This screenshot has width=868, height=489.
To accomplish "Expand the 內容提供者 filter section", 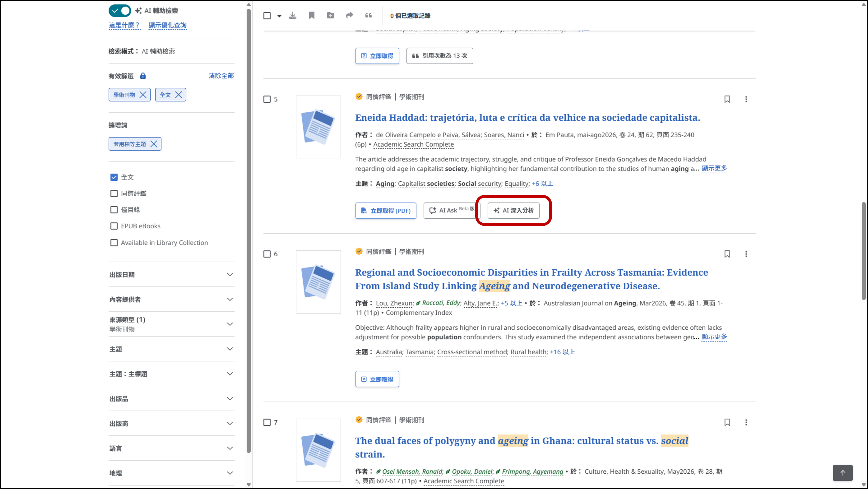I will [172, 299].
